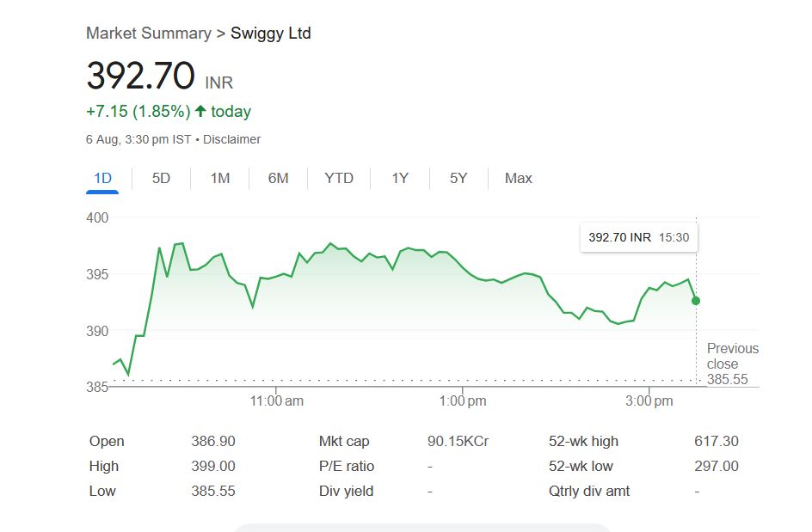Screen dimensions: 812x532
Task: Show the 1M price chart
Action: click(220, 179)
